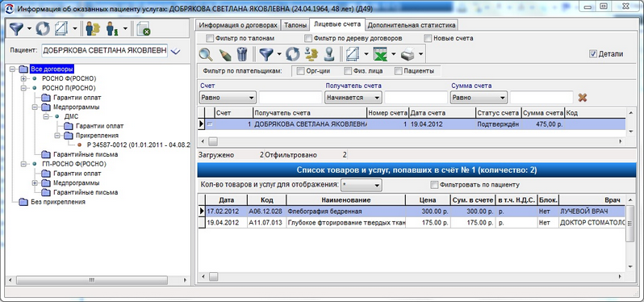Select the Глубокое фторирование service row

click(412, 222)
